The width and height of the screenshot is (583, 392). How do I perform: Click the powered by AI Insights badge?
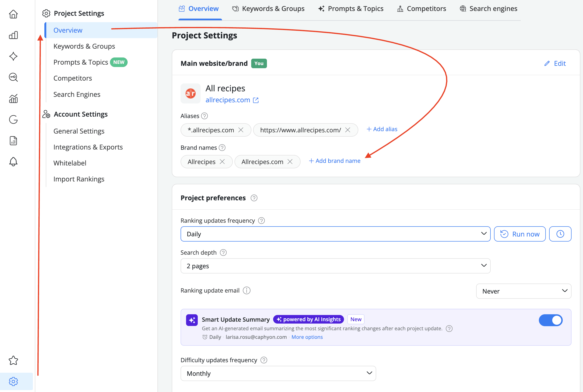pyautogui.click(x=309, y=319)
